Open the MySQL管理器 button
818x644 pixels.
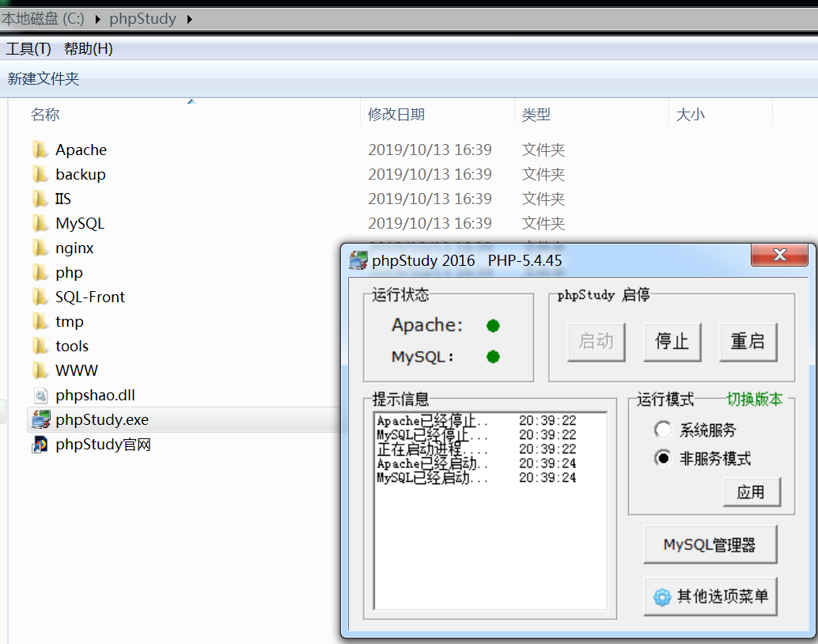[x=710, y=545]
